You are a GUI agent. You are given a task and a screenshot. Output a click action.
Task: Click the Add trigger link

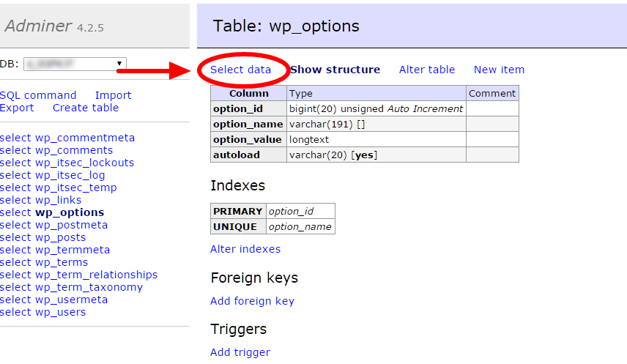tap(240, 352)
